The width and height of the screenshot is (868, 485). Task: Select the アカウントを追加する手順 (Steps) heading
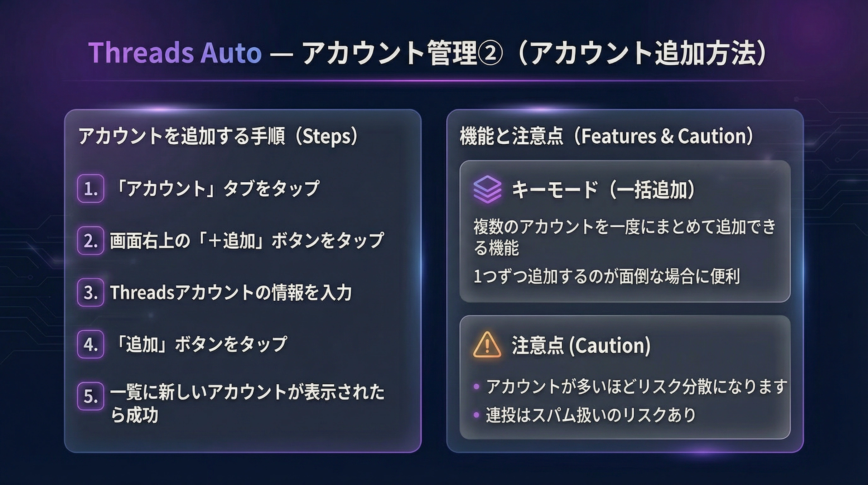[x=218, y=136]
